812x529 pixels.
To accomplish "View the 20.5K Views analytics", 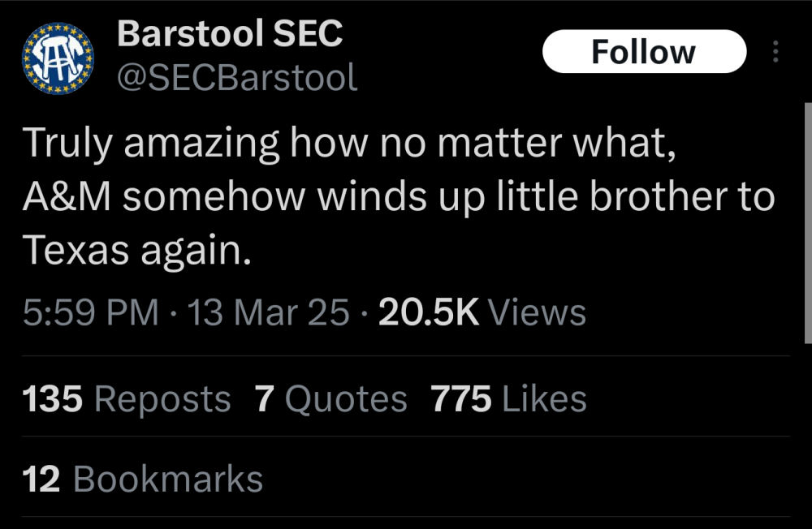I will (x=482, y=312).
